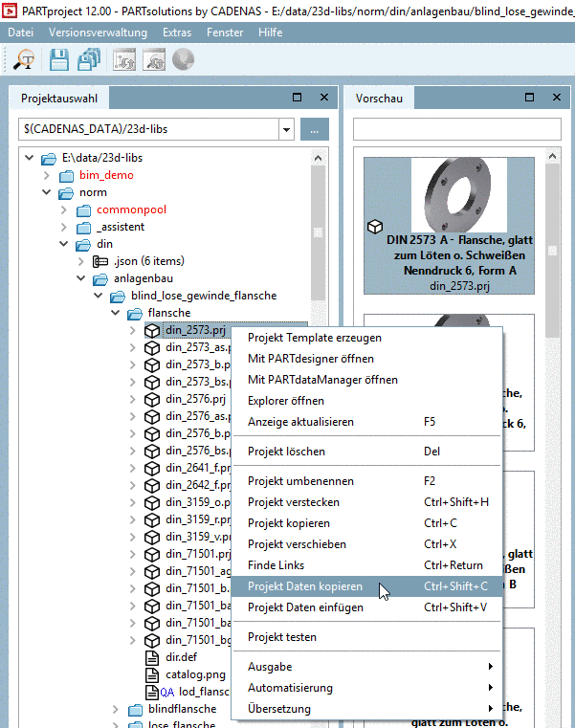Screen dimensions: 575x728
Task: Click the multiple floppy-disks save all icon
Action: pos(89,60)
